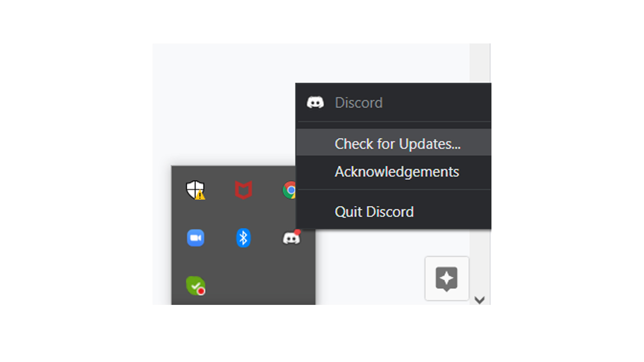Click the yellow warning badge on the shield icon
Viewport: 644px width, 362px height.
[200, 195]
